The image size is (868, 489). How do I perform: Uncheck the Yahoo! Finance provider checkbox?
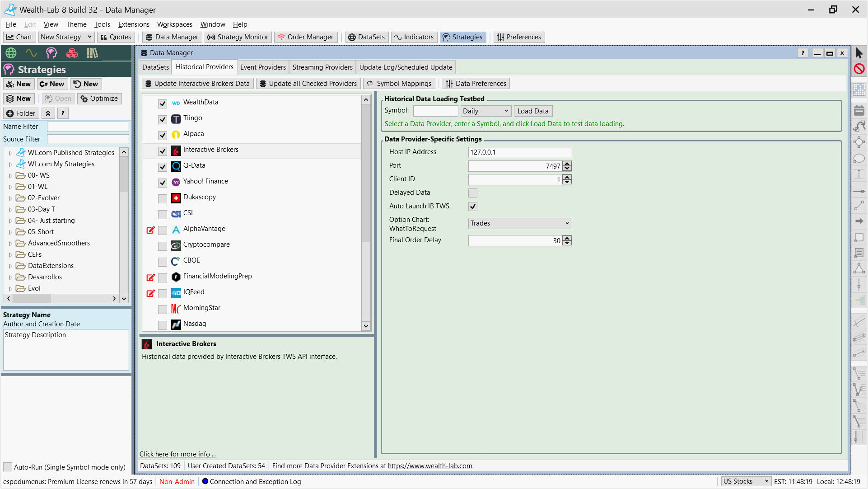click(163, 183)
